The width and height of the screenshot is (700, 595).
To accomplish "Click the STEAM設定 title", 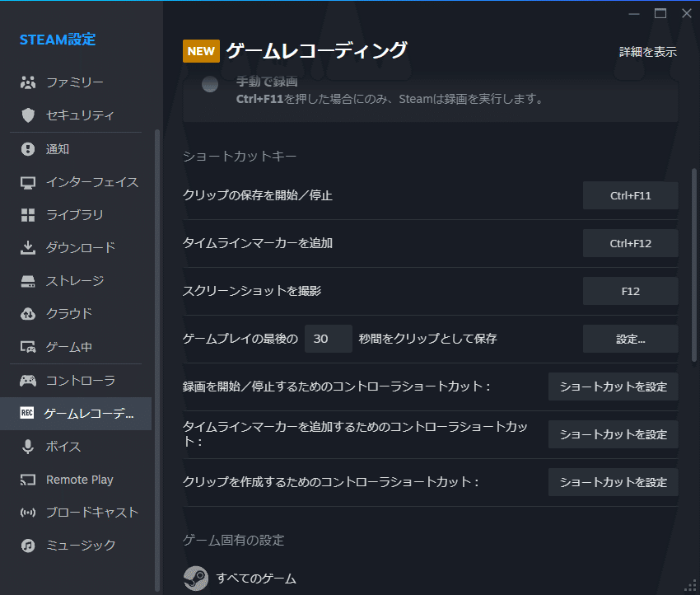I will coord(58,40).
